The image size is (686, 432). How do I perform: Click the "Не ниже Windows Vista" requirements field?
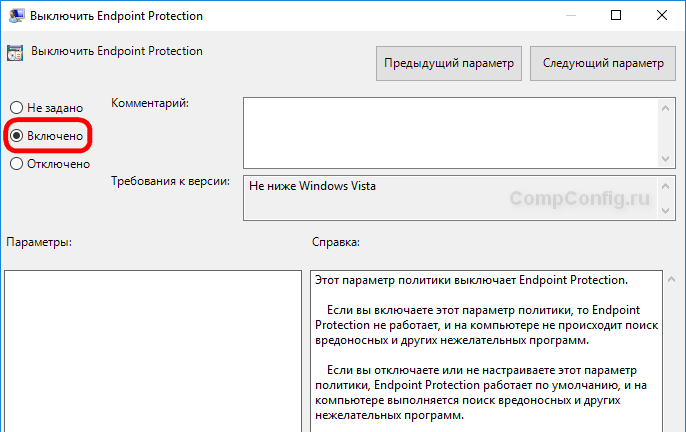pyautogui.click(x=450, y=198)
